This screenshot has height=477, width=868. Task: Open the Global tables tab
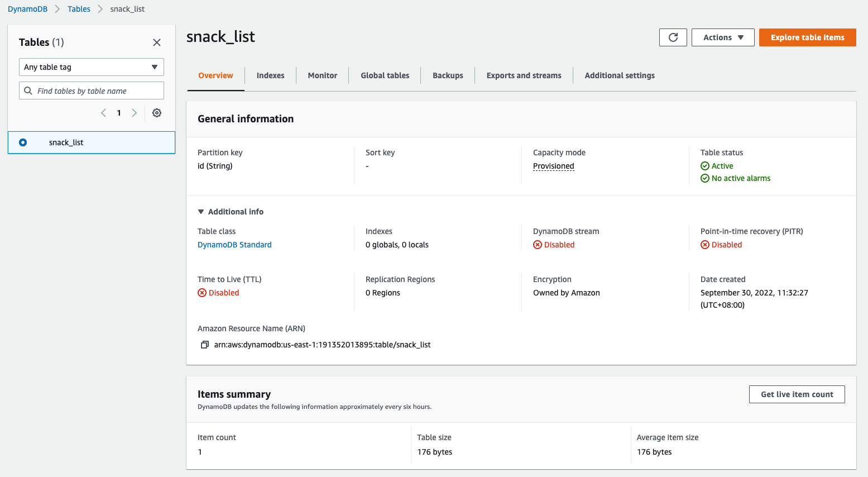[385, 75]
